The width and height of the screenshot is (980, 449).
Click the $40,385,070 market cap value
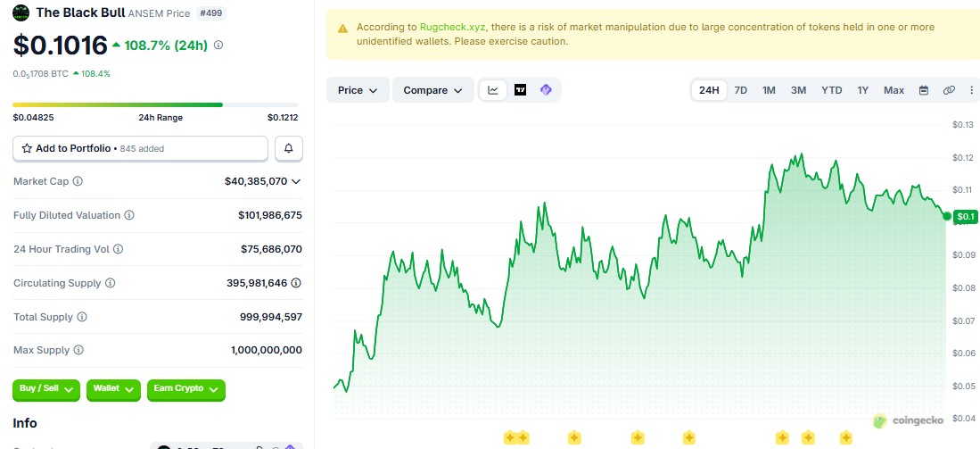click(x=256, y=181)
